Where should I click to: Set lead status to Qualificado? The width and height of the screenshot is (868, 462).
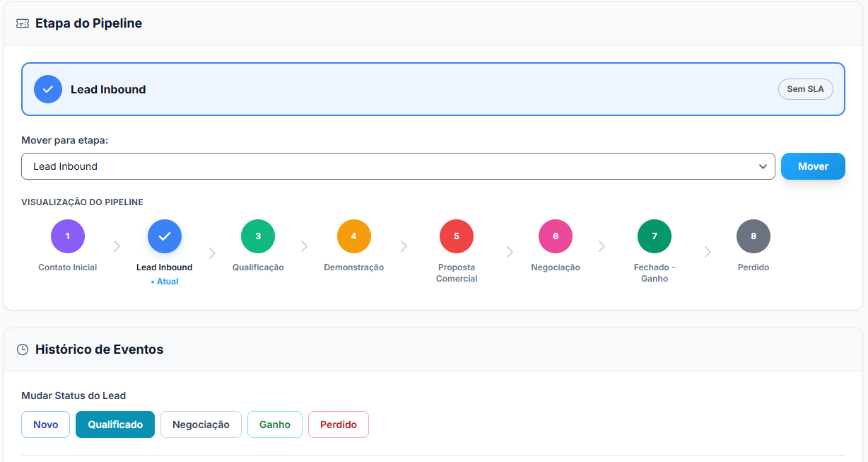click(115, 425)
